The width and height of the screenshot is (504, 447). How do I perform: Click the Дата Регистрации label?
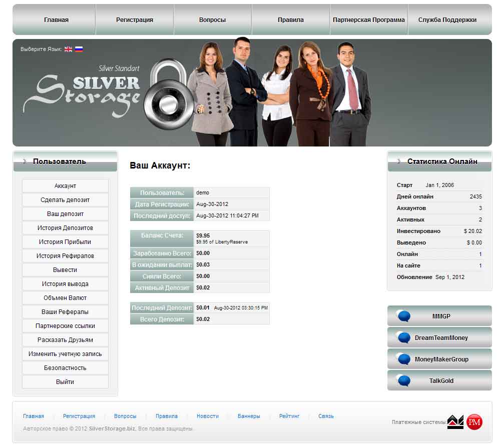162,204
